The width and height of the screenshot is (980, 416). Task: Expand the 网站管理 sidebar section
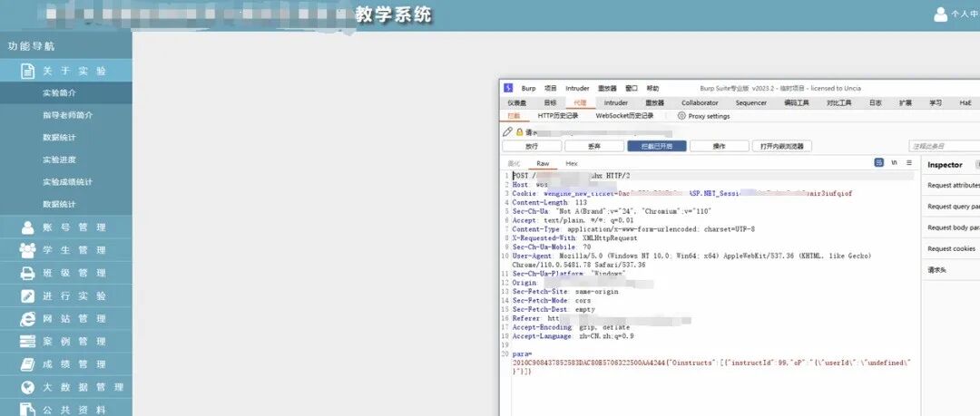[66, 318]
